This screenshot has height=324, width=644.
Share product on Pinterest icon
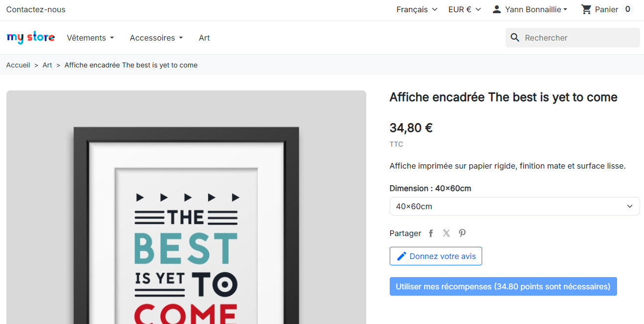point(462,234)
